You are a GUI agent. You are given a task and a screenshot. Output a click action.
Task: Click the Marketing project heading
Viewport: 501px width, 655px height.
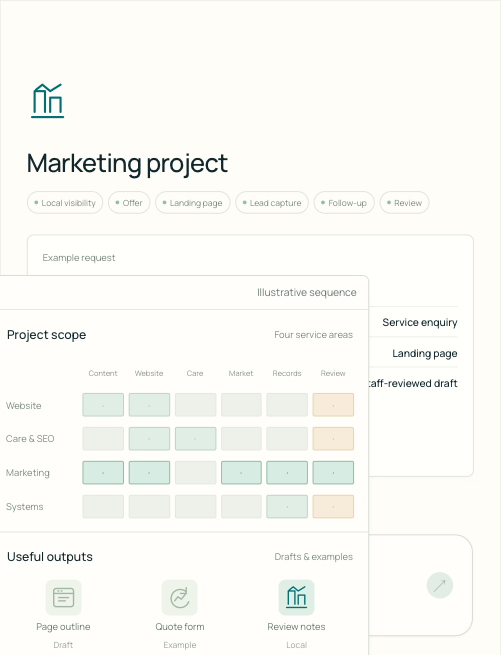(x=127, y=163)
